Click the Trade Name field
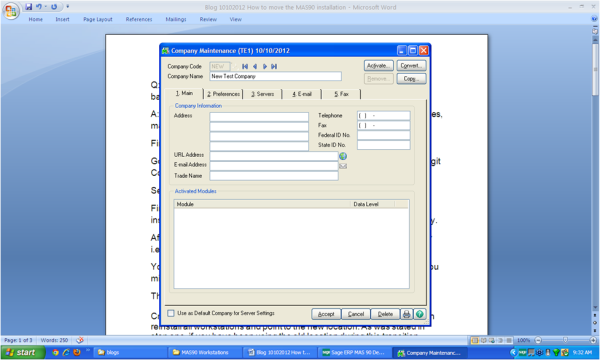 [x=274, y=176]
